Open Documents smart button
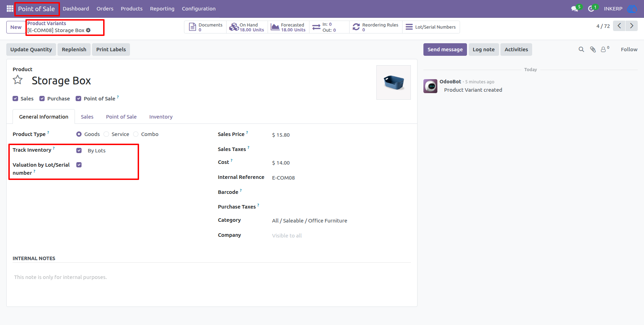Screen dimensions: 644x325 205,27
